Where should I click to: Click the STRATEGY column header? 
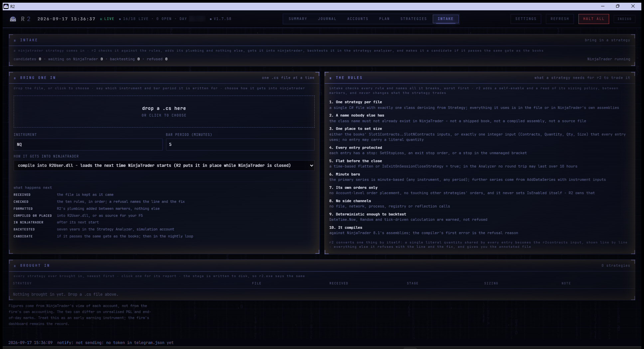click(x=22, y=283)
